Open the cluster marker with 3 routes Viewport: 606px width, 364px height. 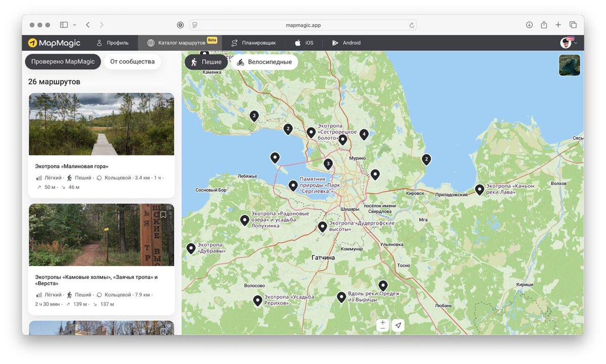pyautogui.click(x=328, y=164)
